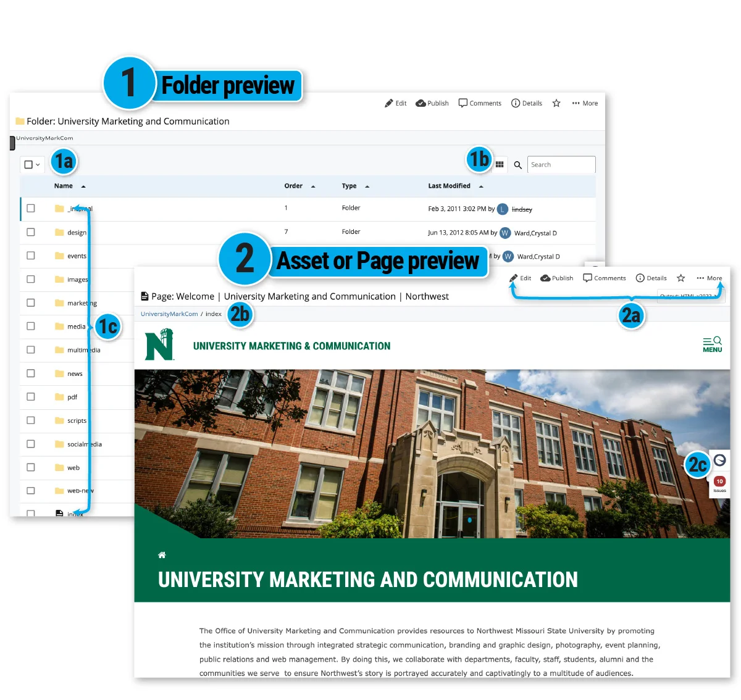Screen dimensions: 741x700
Task: Open the marketing folder
Action: [x=82, y=303]
